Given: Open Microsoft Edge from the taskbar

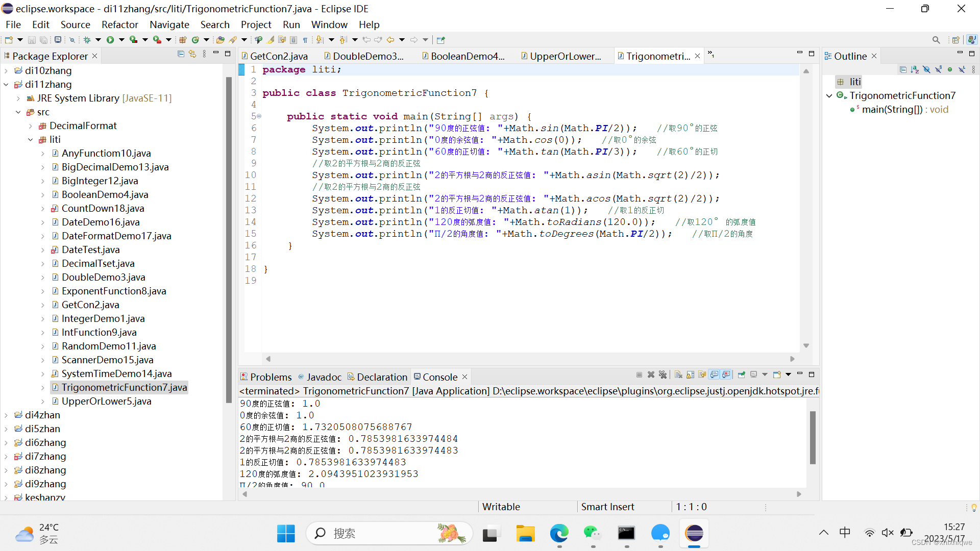Looking at the screenshot, I should 559,534.
